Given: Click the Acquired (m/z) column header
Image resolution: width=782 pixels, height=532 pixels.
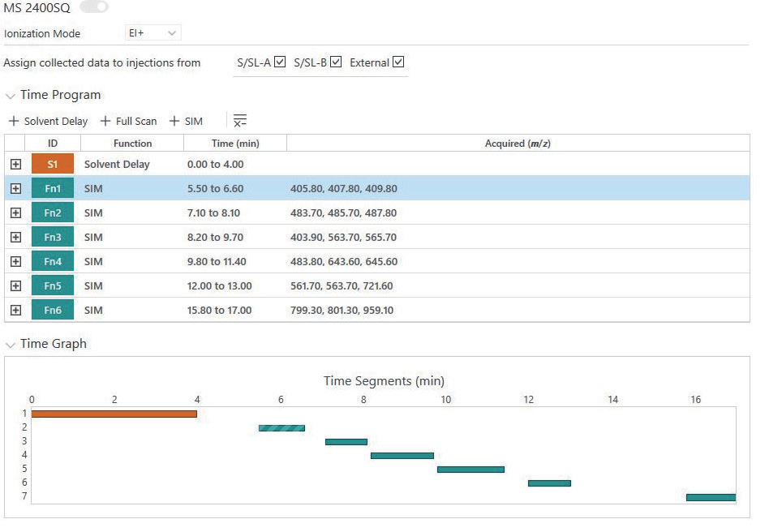Looking at the screenshot, I should (x=518, y=143).
